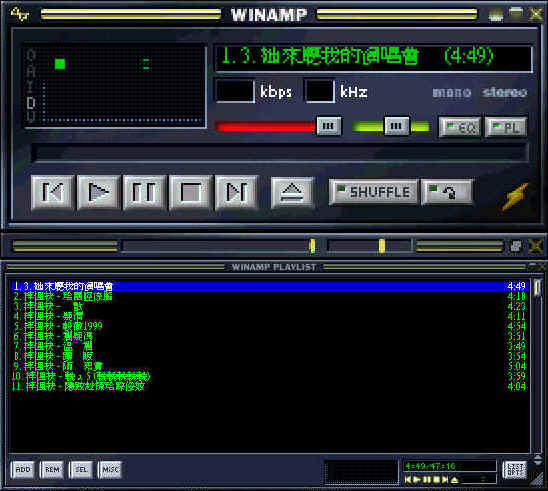The height and width of the screenshot is (491, 548).
Task: Toggle the equalizer windowshade button
Action: tap(516, 246)
